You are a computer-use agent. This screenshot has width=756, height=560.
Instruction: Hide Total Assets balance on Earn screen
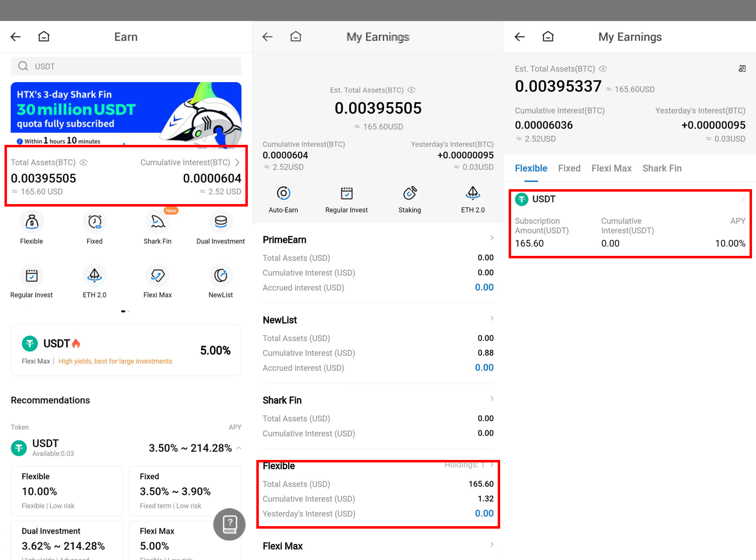[x=84, y=162]
